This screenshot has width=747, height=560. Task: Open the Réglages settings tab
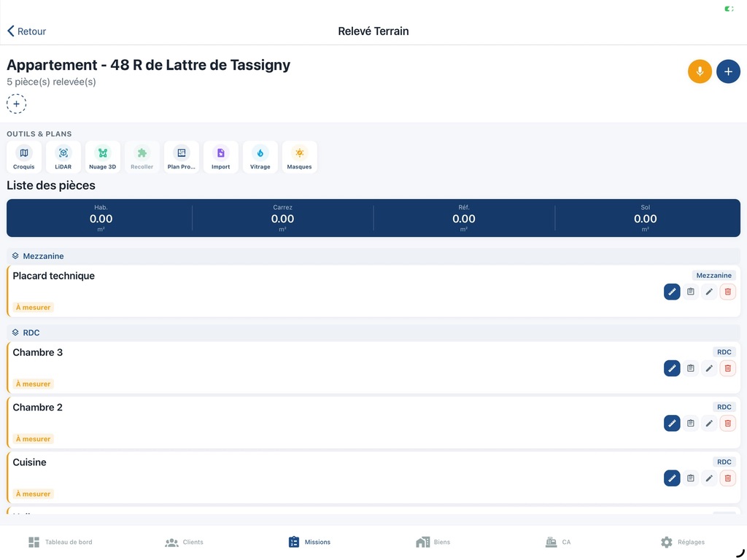[x=682, y=542]
